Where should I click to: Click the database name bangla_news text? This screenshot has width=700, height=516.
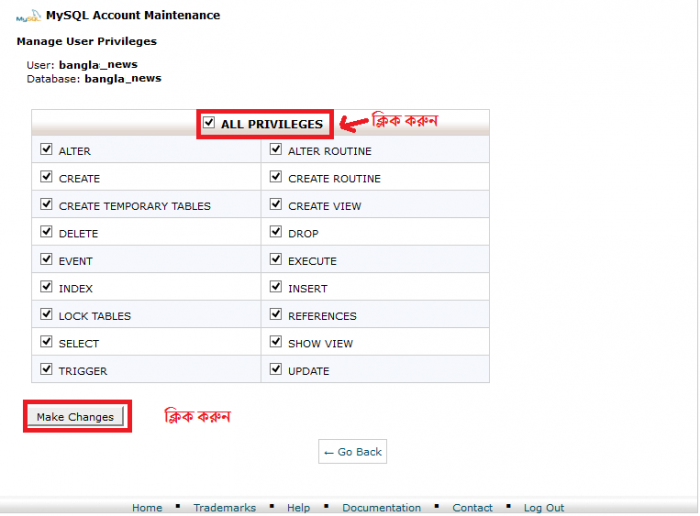(123, 79)
